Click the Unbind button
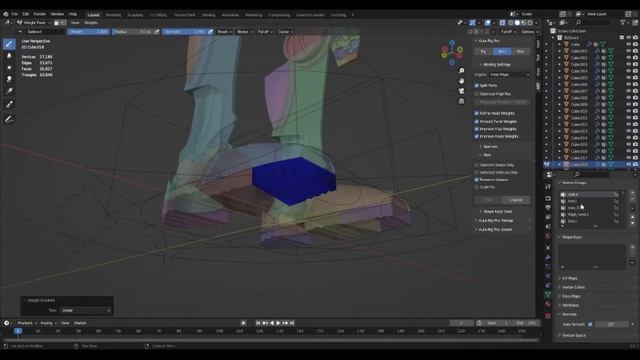This screenshot has height=360, width=640. tap(516, 200)
